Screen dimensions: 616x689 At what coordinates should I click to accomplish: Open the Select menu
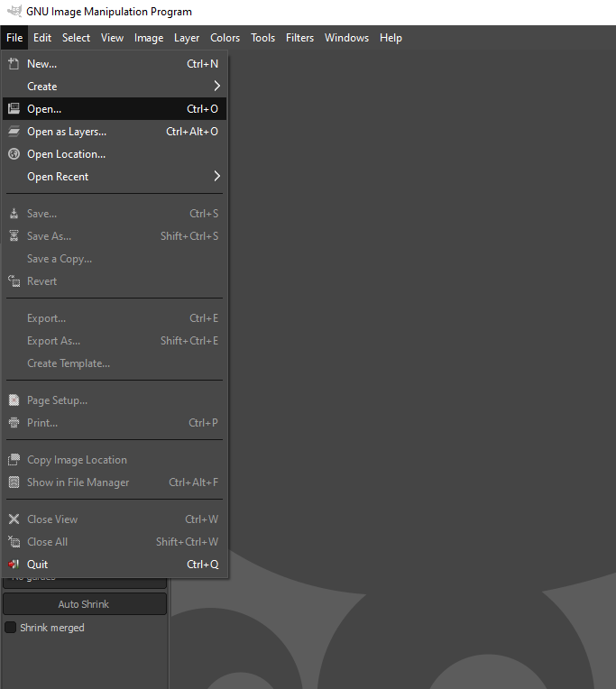(x=76, y=38)
